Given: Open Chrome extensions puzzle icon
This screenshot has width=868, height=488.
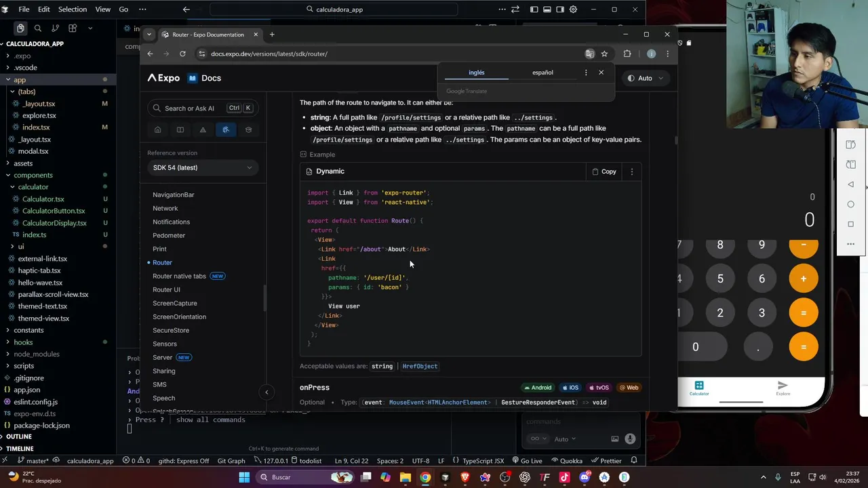Looking at the screenshot, I should pyautogui.click(x=627, y=54).
